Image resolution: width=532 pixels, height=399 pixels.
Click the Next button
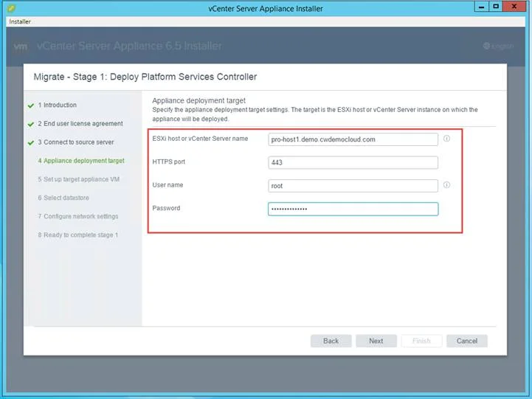click(376, 341)
